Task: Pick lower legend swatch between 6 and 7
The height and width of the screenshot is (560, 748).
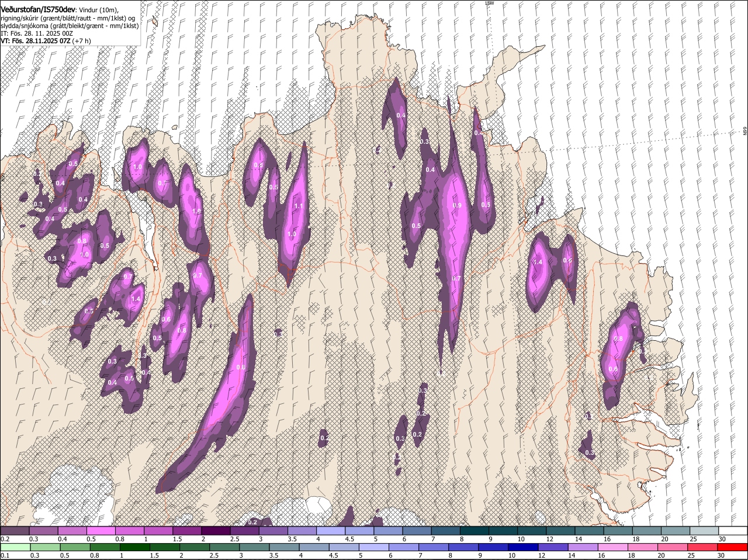Action: [403, 547]
